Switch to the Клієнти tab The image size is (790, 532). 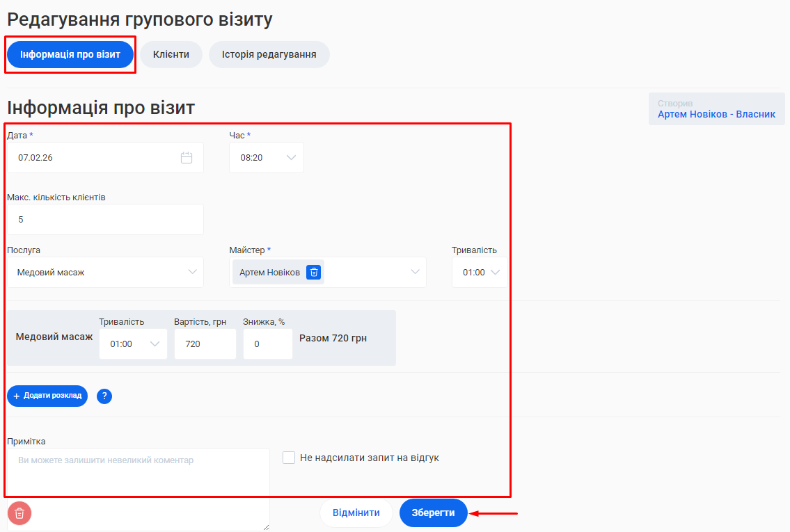tap(171, 54)
